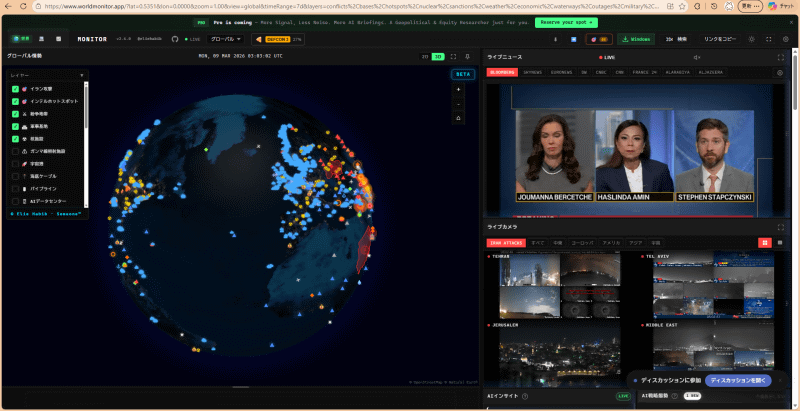Select the IRAN ATTACKS camera filter
The width and height of the screenshot is (800, 411).
click(505, 243)
